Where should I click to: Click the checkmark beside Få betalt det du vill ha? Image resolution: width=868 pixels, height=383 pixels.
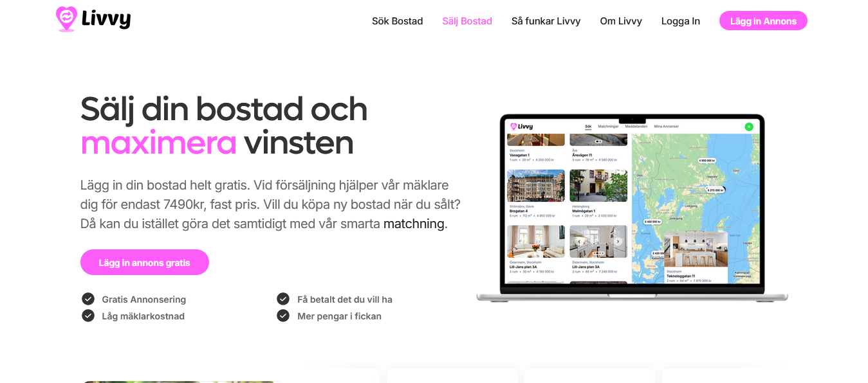coord(283,299)
